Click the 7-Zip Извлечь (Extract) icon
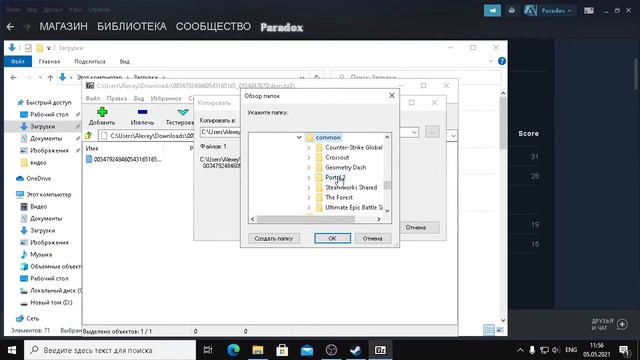 [x=142, y=112]
